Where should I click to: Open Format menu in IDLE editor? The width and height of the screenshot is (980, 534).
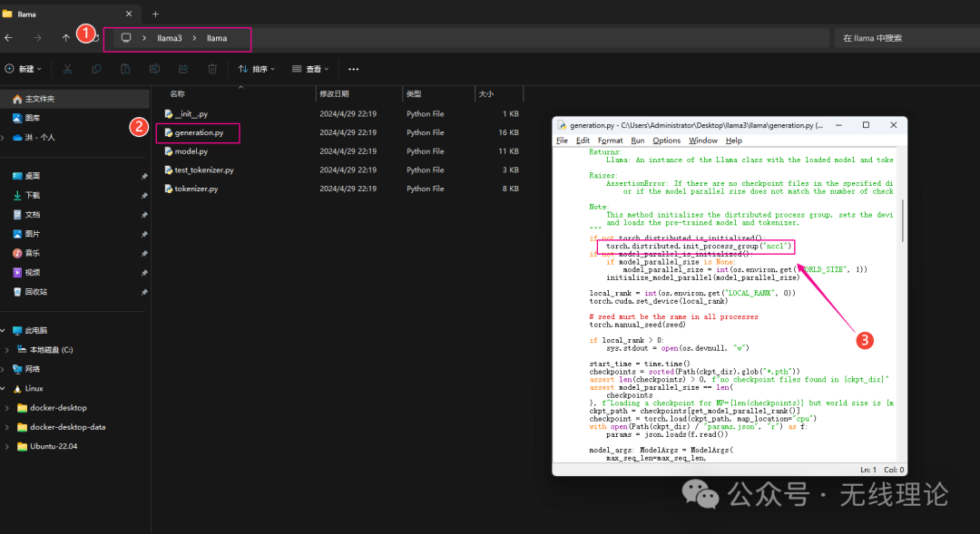click(610, 141)
